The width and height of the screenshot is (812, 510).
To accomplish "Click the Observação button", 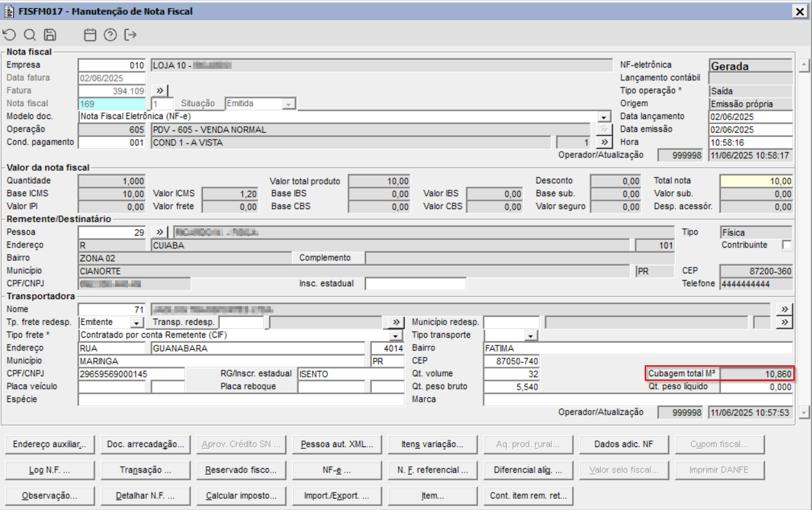I will pos(50,496).
